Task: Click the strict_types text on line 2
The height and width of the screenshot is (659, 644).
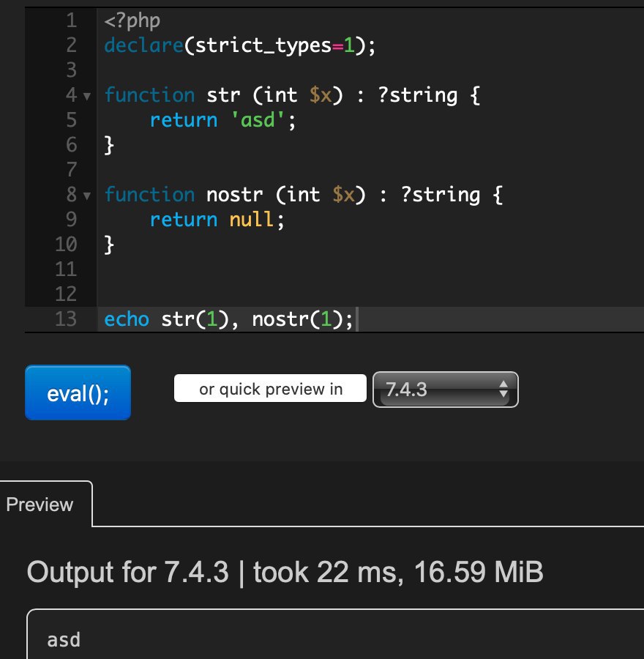Action: point(263,46)
